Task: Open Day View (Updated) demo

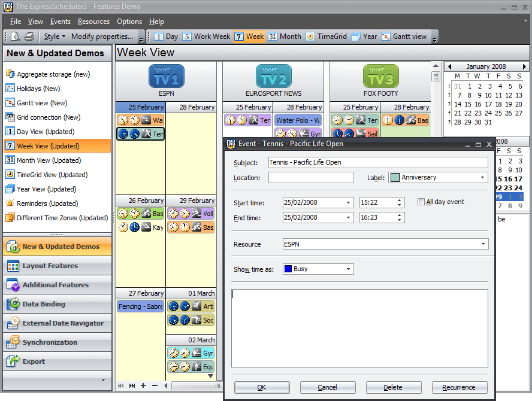Action: pos(40,132)
